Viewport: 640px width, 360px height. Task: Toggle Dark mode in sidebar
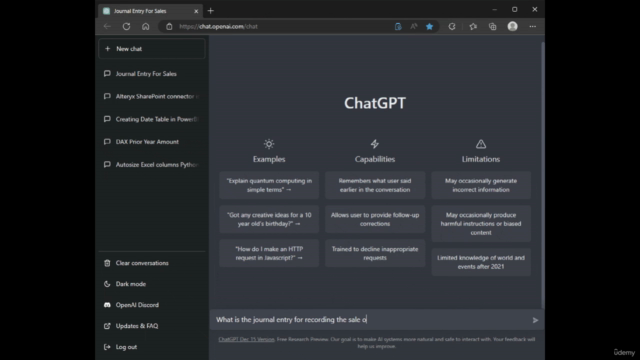152,284
